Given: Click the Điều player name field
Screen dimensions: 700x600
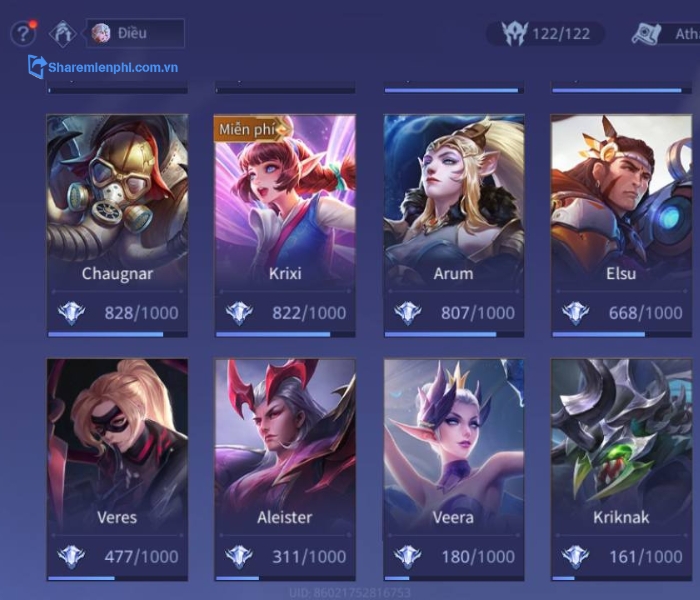Looking at the screenshot, I should coord(135,33).
